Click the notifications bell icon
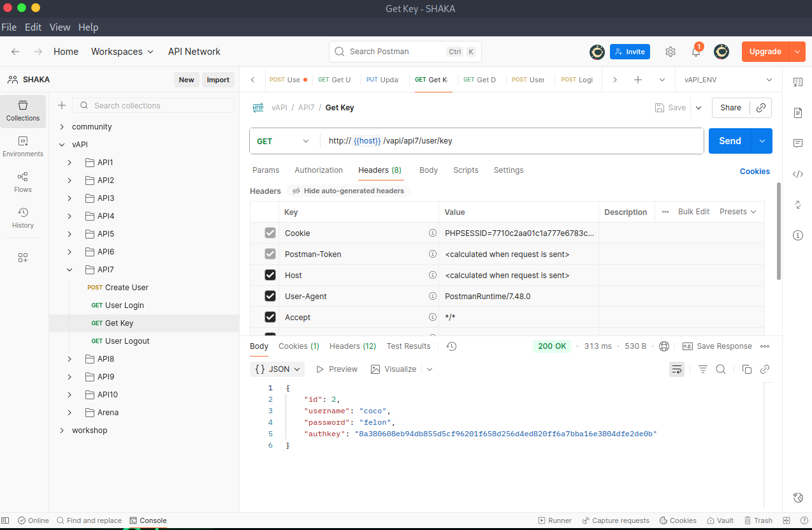This screenshot has width=812, height=530. pos(696,52)
